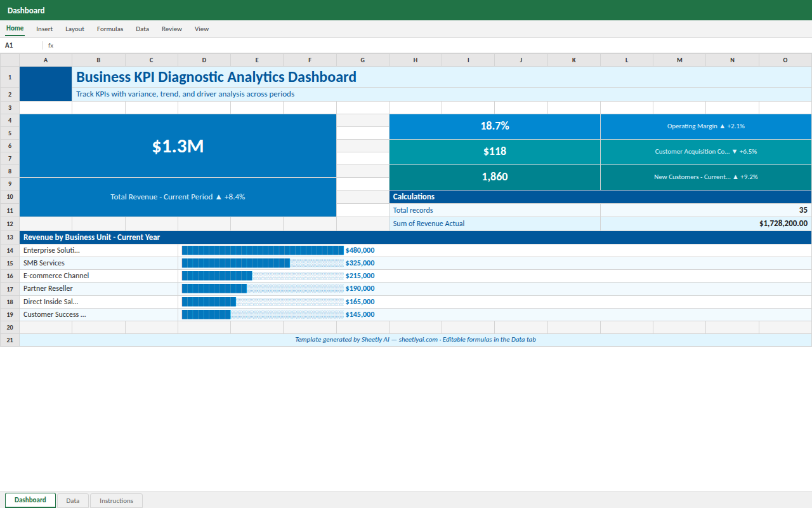The width and height of the screenshot is (812, 508).
Task: Select the 18.7% operating margin value
Action: click(x=495, y=126)
